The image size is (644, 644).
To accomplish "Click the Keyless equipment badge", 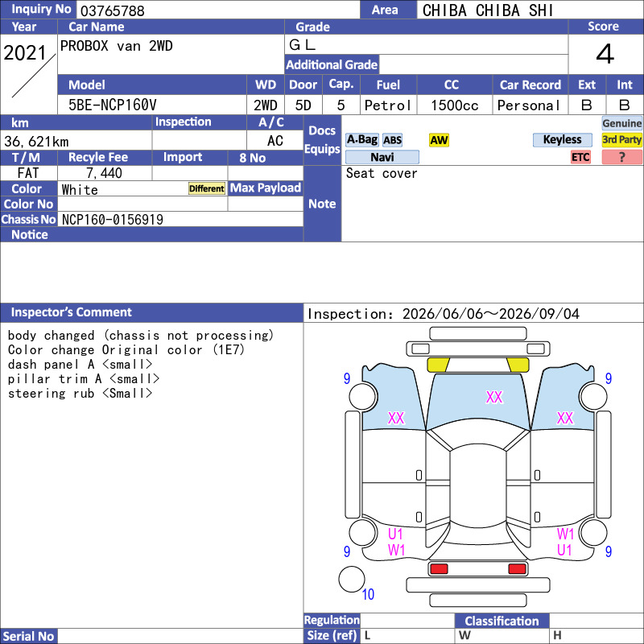I will [562, 140].
